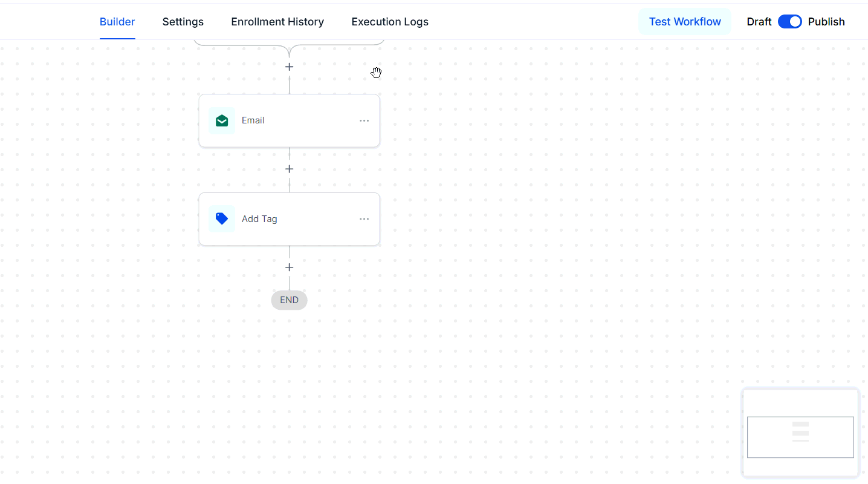Add a step between Email and Add Tag

(x=289, y=169)
